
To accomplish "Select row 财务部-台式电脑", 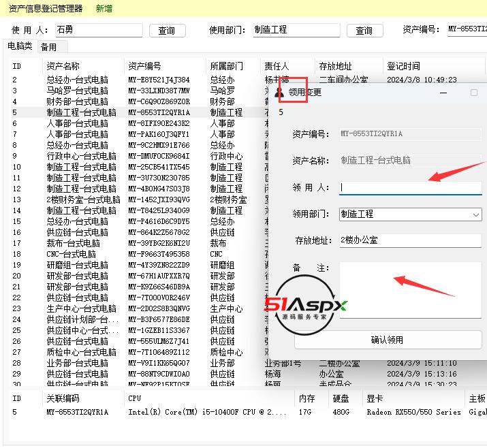I will [x=78, y=101].
